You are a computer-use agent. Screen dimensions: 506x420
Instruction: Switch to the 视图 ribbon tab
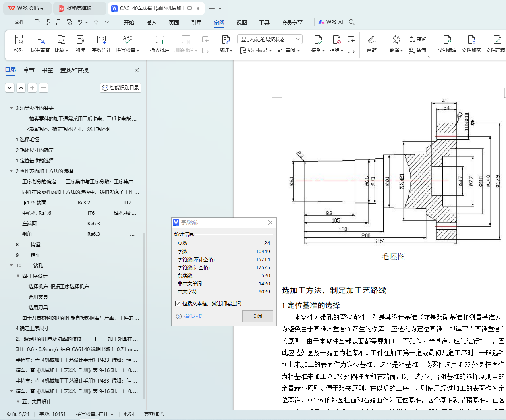(241, 23)
